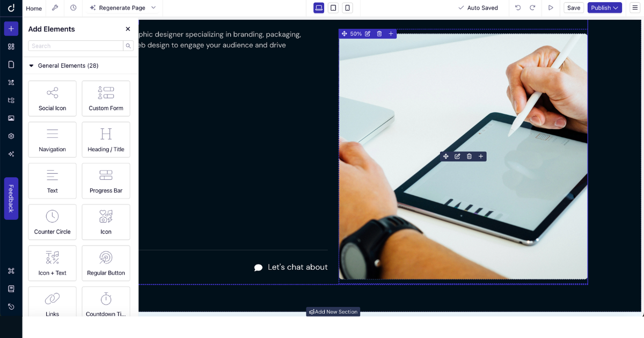
Task: Click edit pencil on 50% column toolbar
Action: click(368, 34)
